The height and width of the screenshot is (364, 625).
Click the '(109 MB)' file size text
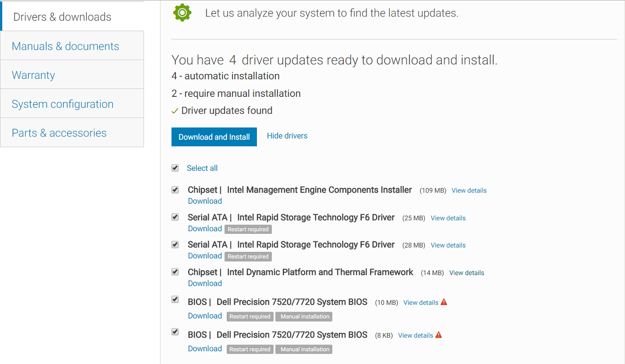[x=433, y=190]
